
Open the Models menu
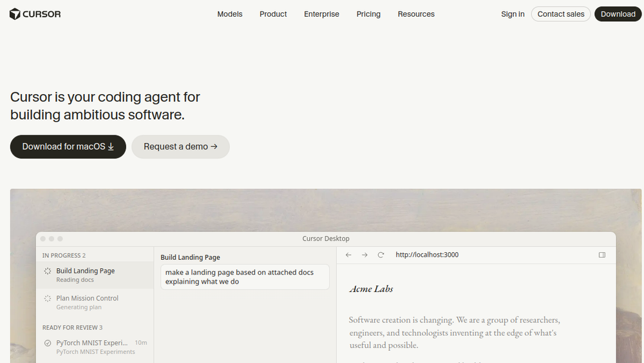pyautogui.click(x=230, y=14)
